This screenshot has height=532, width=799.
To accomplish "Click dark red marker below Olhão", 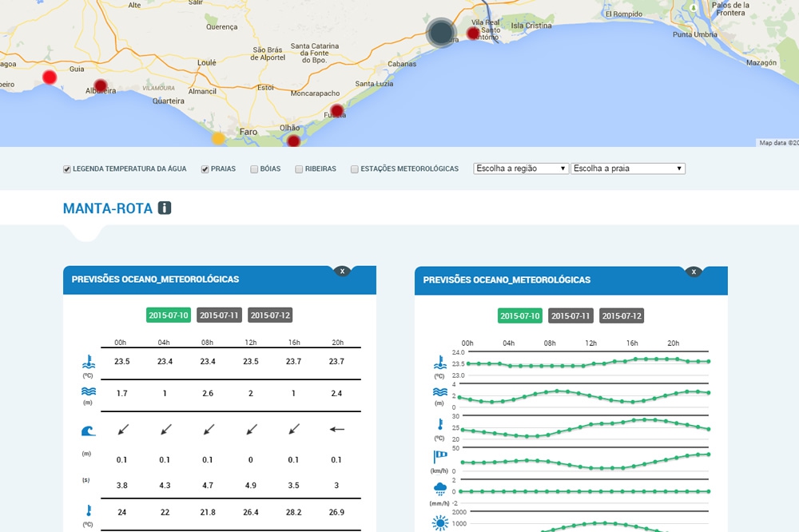I will coord(293,141).
